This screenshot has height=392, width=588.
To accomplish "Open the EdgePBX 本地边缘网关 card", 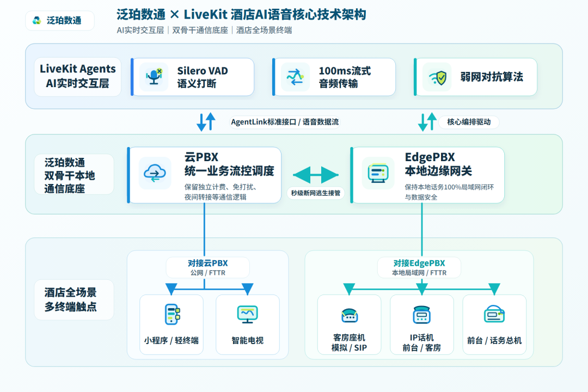I will [x=427, y=175].
